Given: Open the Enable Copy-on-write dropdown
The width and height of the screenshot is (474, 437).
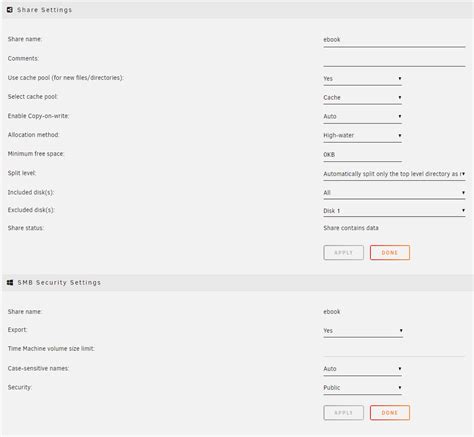Looking at the screenshot, I should pos(362,117).
